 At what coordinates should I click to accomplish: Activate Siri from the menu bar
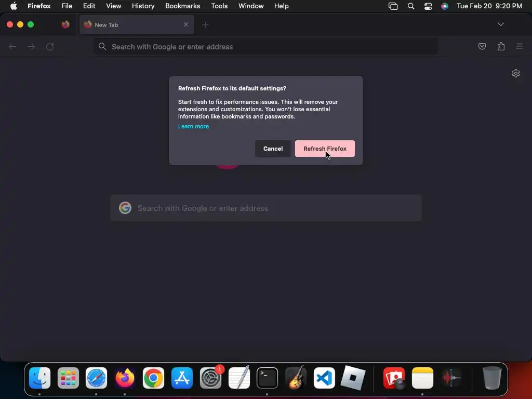[x=445, y=6]
